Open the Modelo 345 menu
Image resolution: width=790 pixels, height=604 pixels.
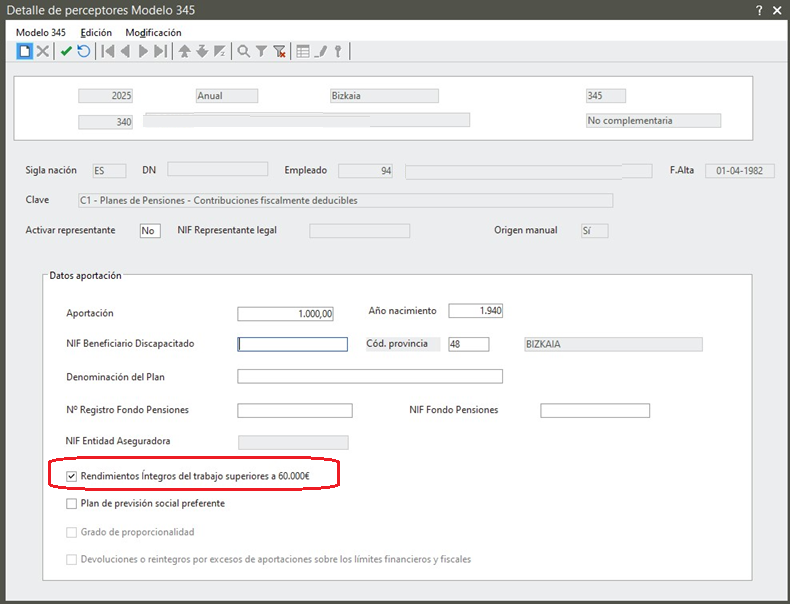[x=40, y=32]
